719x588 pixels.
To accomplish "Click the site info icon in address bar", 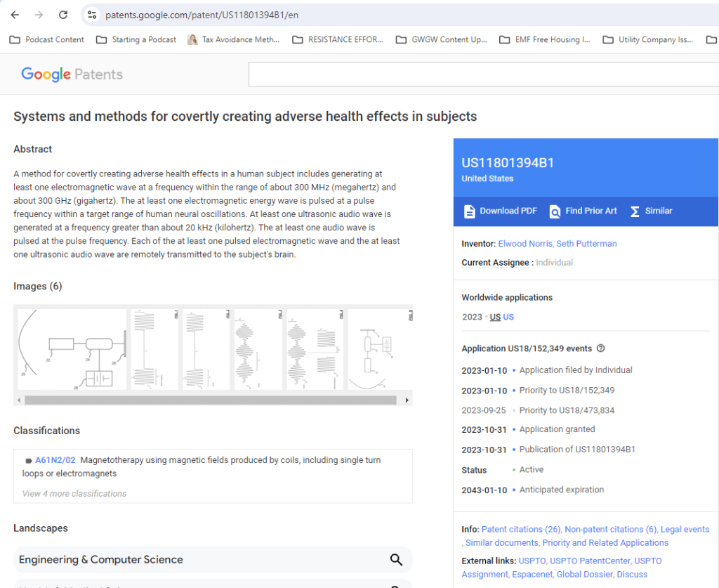I will (x=92, y=15).
